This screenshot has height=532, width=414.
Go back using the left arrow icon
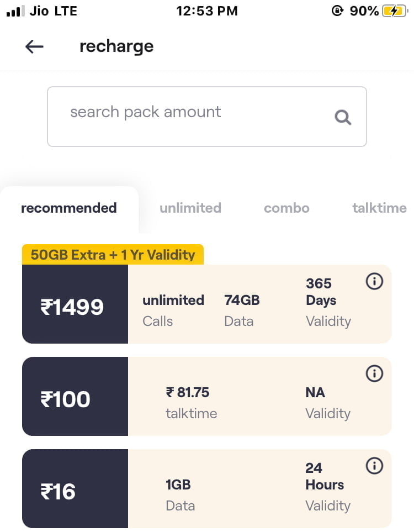(x=34, y=46)
